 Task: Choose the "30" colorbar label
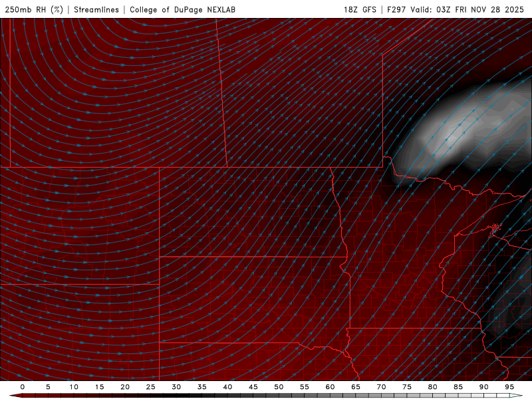(176, 387)
